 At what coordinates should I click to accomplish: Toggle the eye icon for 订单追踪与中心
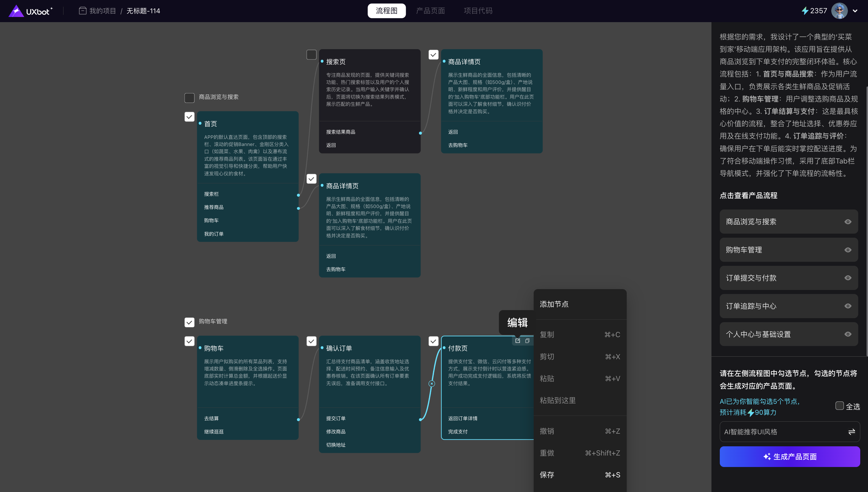pos(848,306)
